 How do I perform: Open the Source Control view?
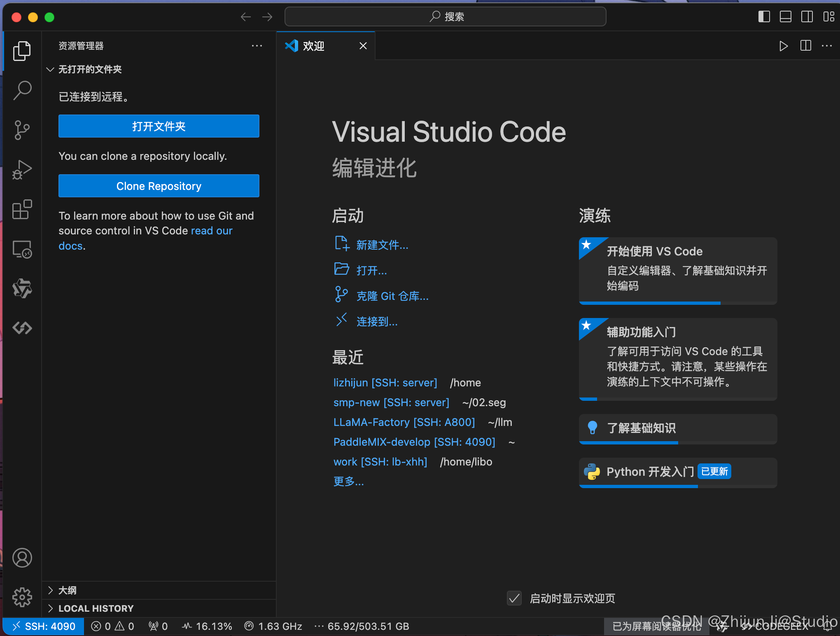click(22, 130)
